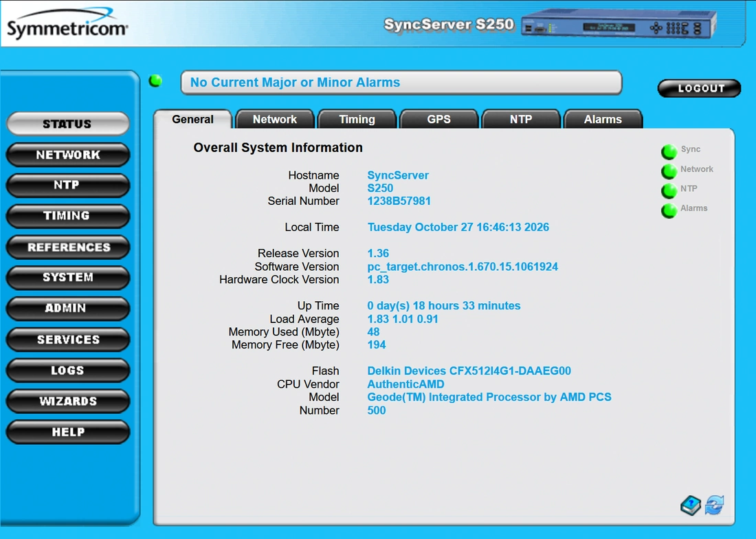
Task: Click the refresh page icon
Action: click(715, 505)
